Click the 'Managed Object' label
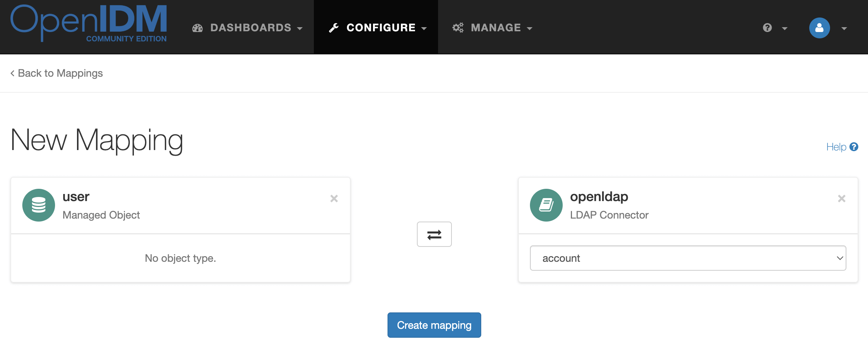The width and height of the screenshot is (868, 353). (x=101, y=215)
